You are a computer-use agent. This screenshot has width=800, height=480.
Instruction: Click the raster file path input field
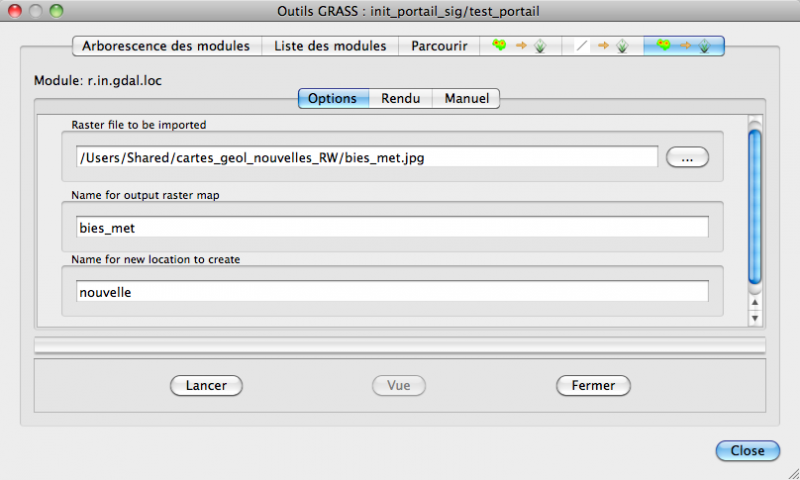[x=366, y=157]
